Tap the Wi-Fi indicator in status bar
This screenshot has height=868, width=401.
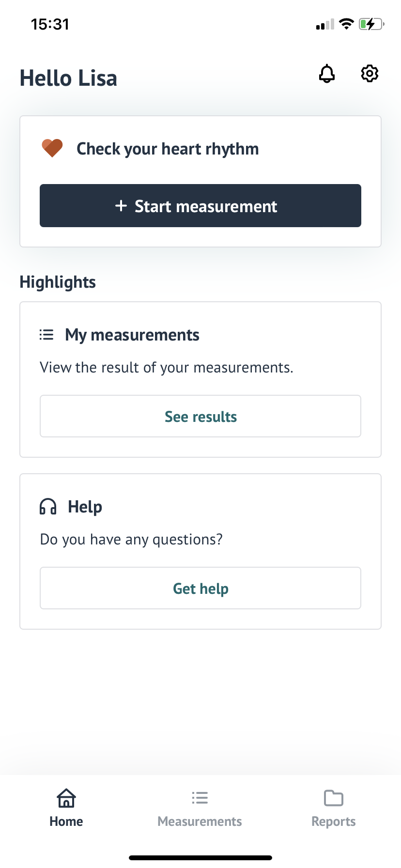[346, 24]
